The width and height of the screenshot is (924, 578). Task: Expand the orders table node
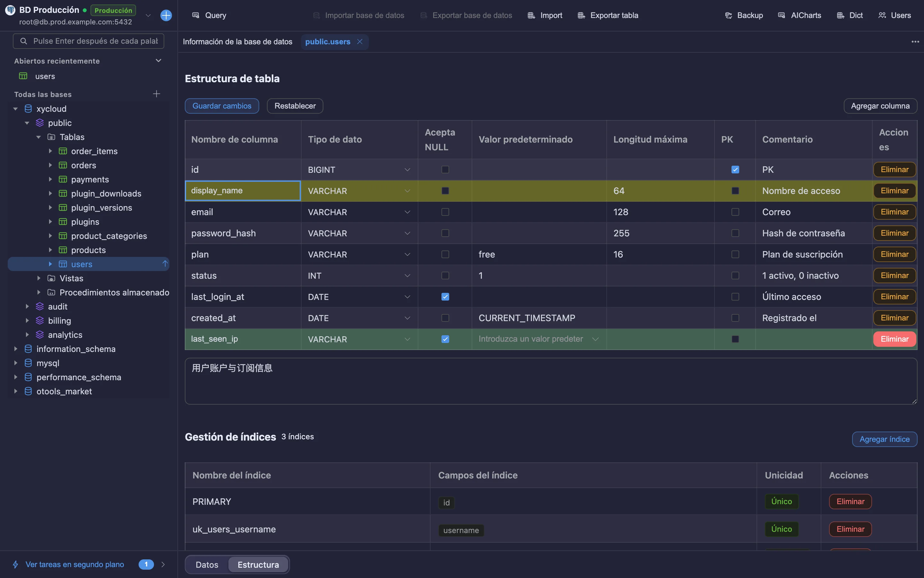pos(50,165)
